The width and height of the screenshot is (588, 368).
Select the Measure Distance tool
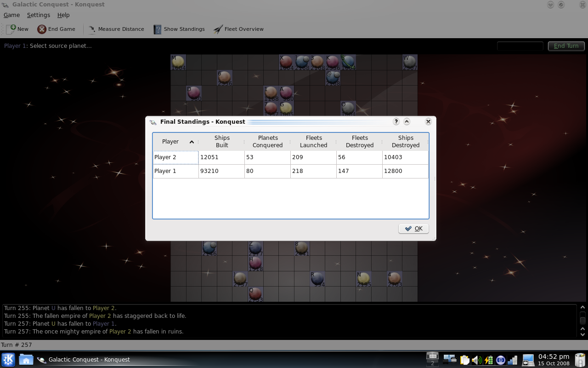coord(116,29)
